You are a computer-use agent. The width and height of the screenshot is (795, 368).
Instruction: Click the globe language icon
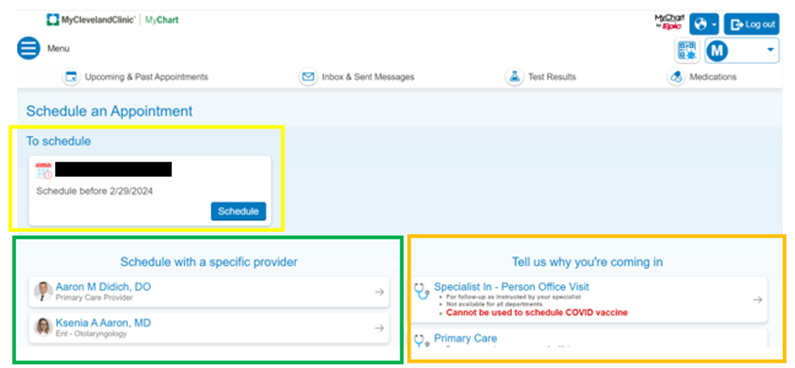(700, 24)
